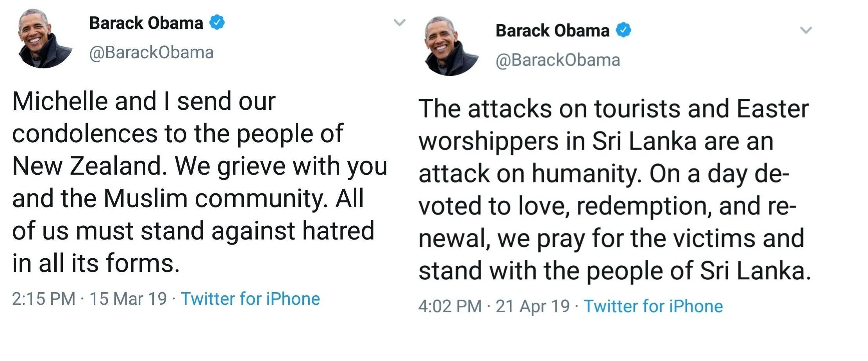Click the blue checkmark beside the left username
This screenshot has height=361, width=868.
217,23
